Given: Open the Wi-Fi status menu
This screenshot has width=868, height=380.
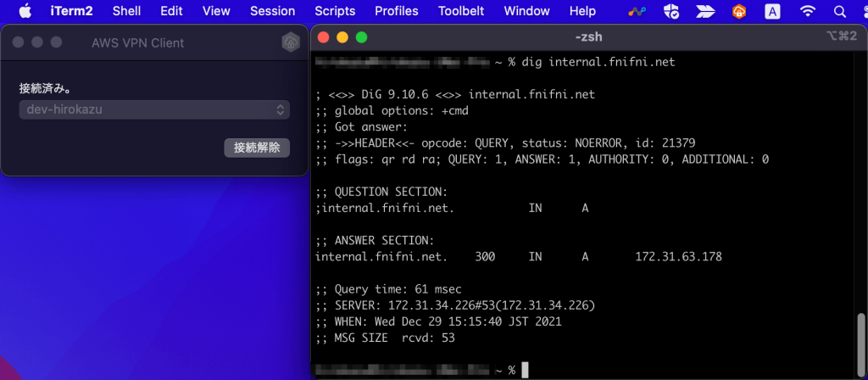Looking at the screenshot, I should 808,11.
